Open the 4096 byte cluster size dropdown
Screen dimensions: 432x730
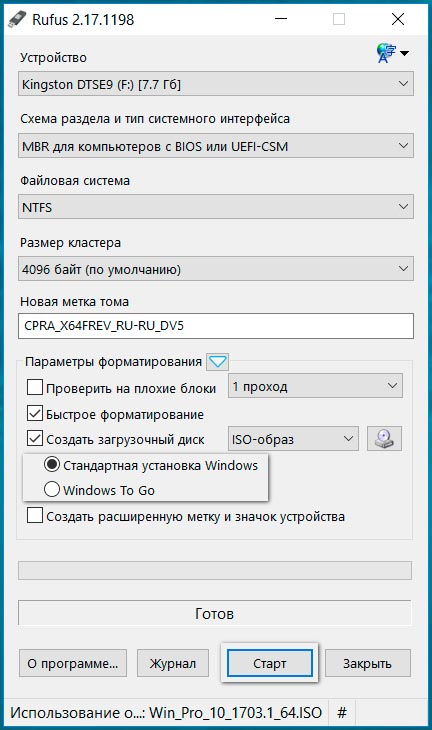coord(216,269)
